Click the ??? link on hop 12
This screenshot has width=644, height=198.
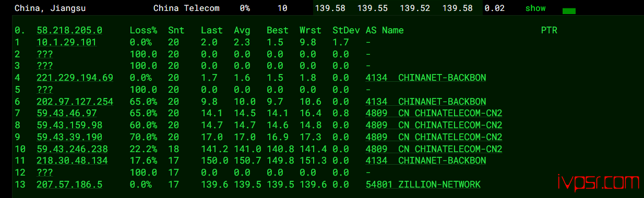pos(45,172)
